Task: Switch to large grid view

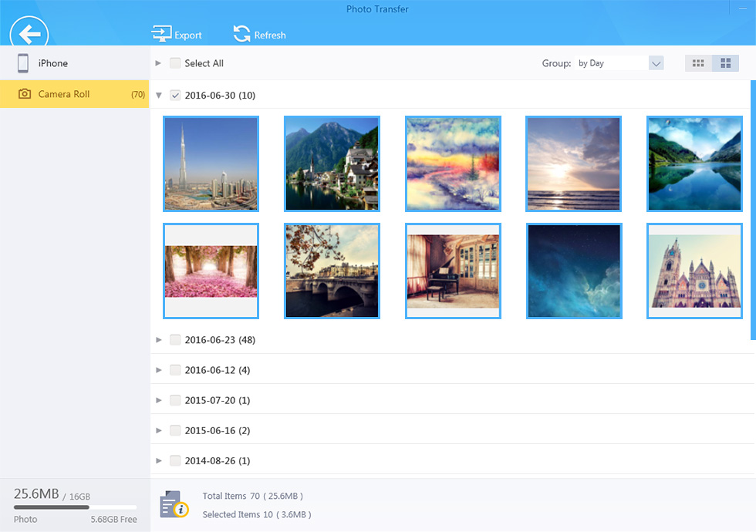Action: coord(725,63)
